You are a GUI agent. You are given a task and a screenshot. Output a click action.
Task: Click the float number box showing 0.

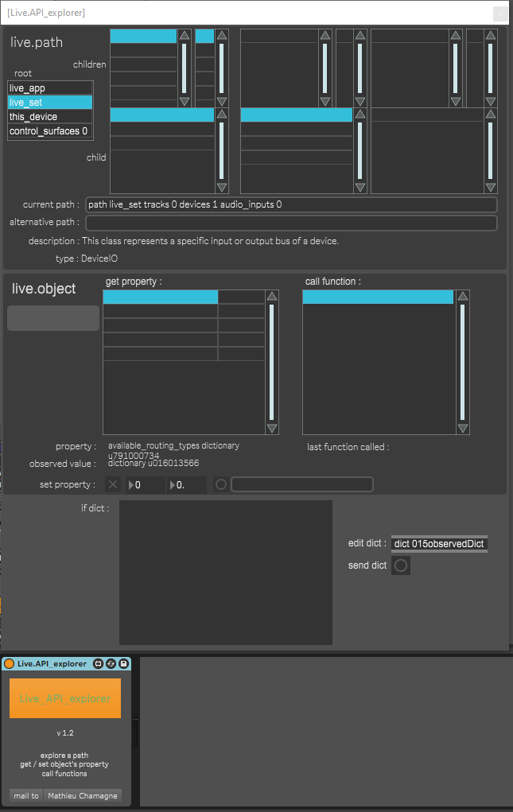pos(186,484)
